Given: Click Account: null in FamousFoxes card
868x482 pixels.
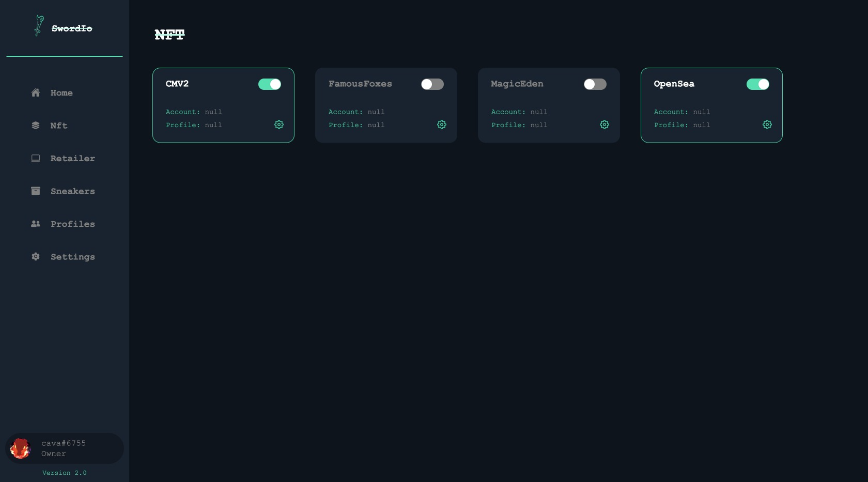Looking at the screenshot, I should click(357, 112).
